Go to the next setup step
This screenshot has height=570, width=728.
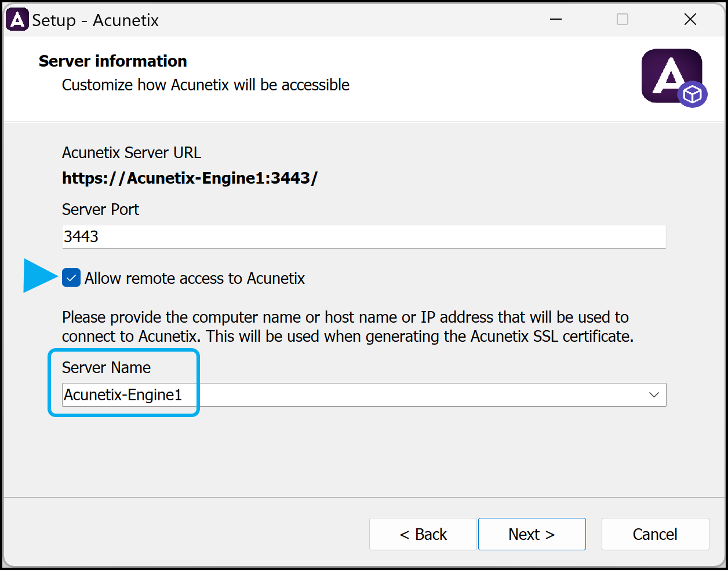coord(532,534)
